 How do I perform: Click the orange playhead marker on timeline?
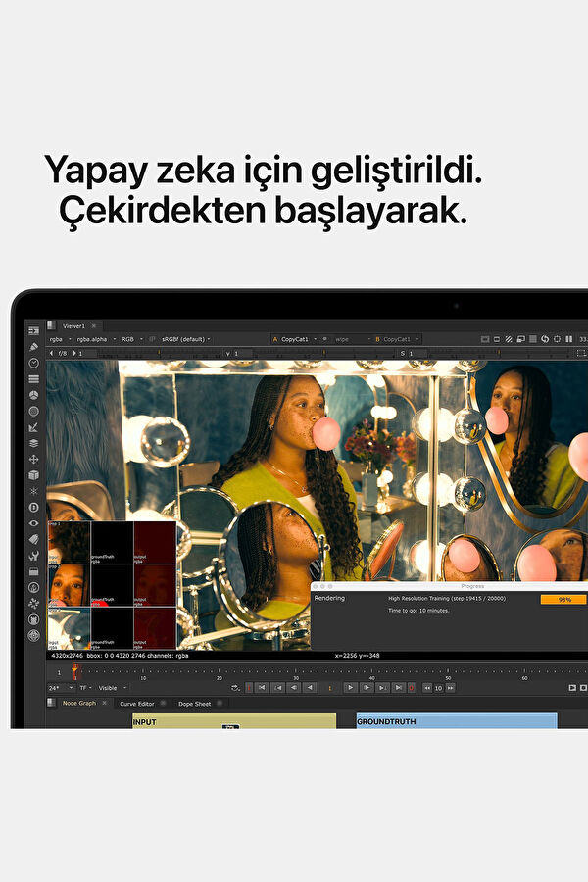pos(74,671)
